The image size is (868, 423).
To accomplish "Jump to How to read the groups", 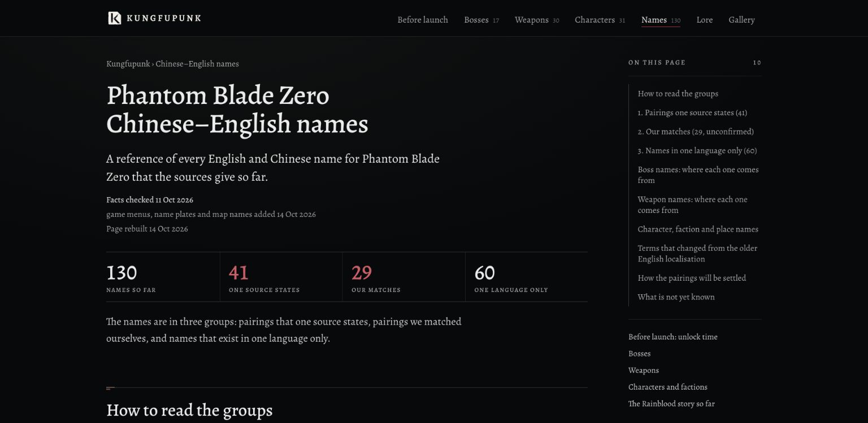I will click(x=678, y=94).
